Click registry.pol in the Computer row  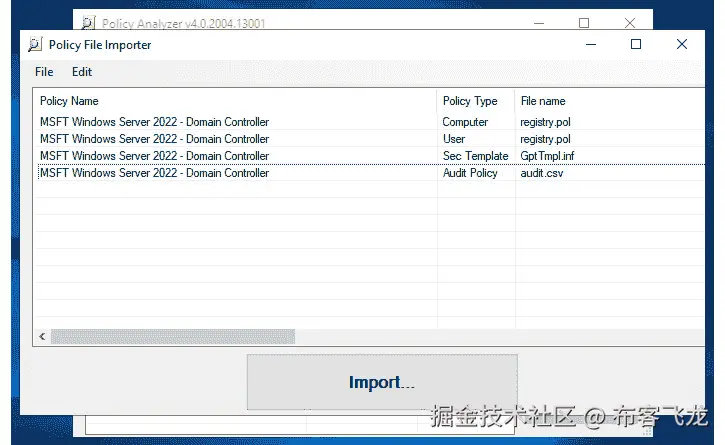545,122
